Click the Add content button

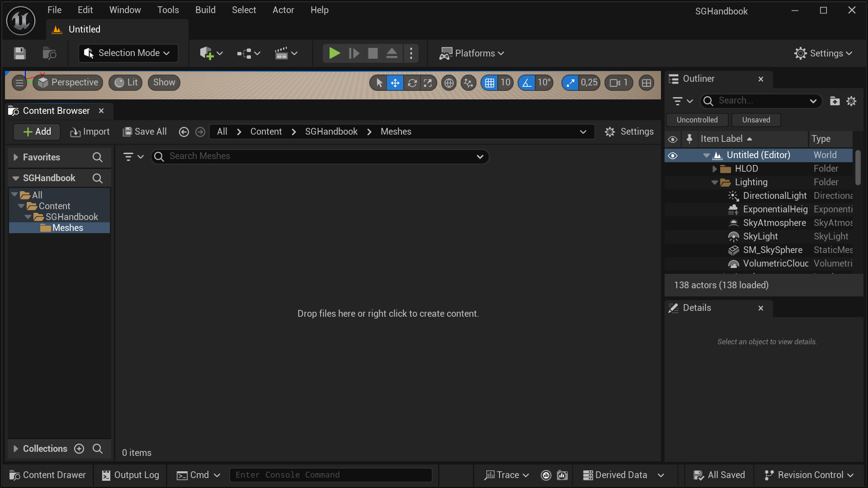click(x=37, y=131)
